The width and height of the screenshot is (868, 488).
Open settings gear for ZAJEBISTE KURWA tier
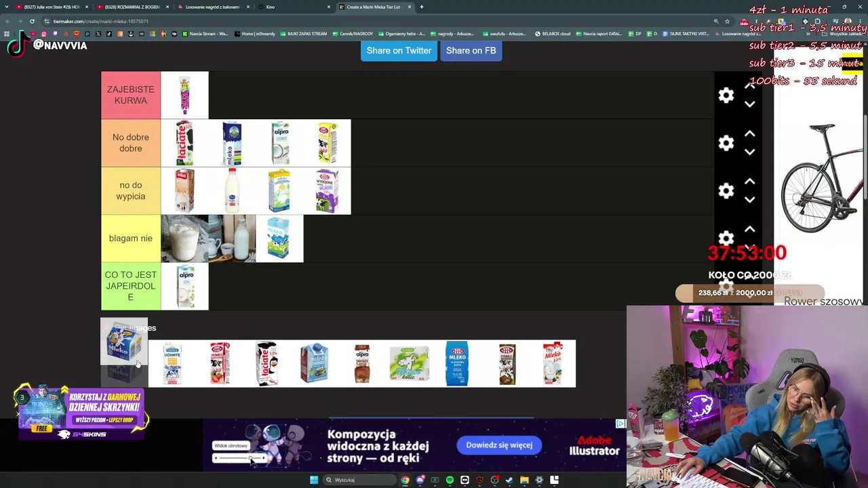pyautogui.click(x=726, y=96)
